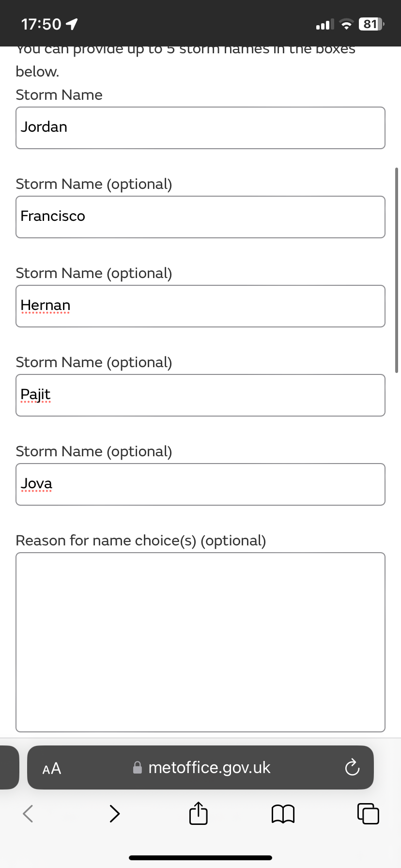This screenshot has width=401, height=868.
Task: Tap the padlock icon beside metoffice.gov.uk
Action: [138, 767]
